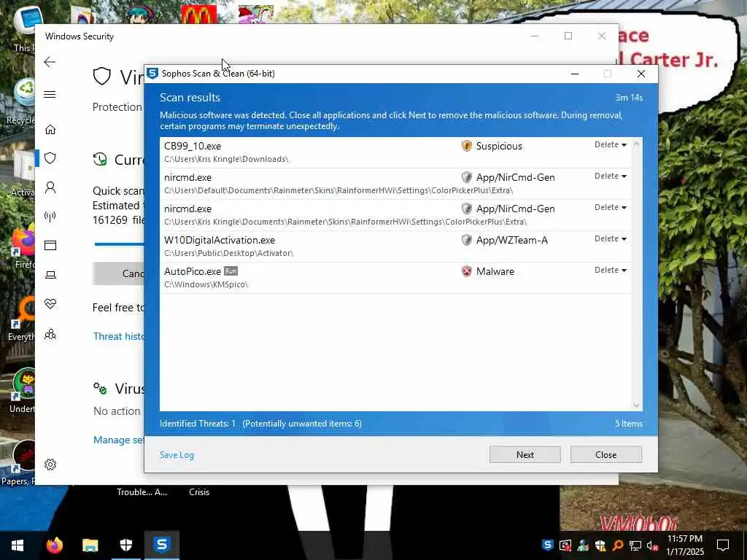Viewport: 747px width, 560px height.
Task: Click the Sophos logo in the dialog title bar
Action: [152, 74]
